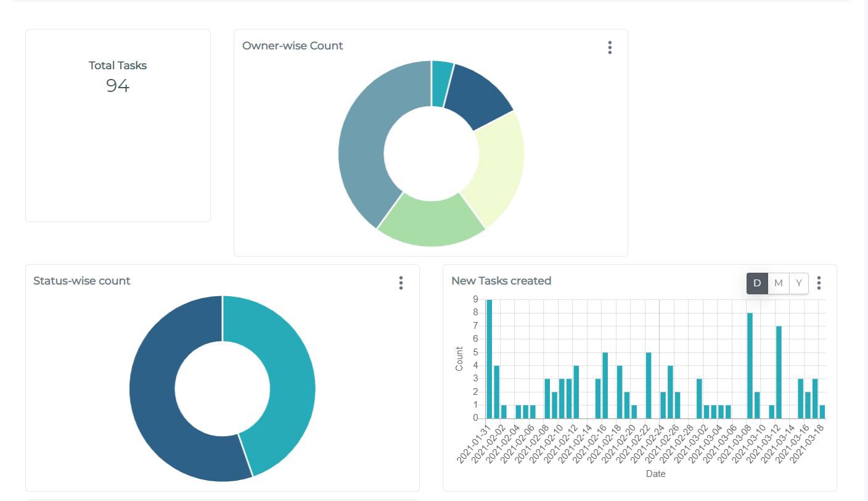Open the New Tasks created options menu
Viewport: 868px width, 501px height.
819,283
